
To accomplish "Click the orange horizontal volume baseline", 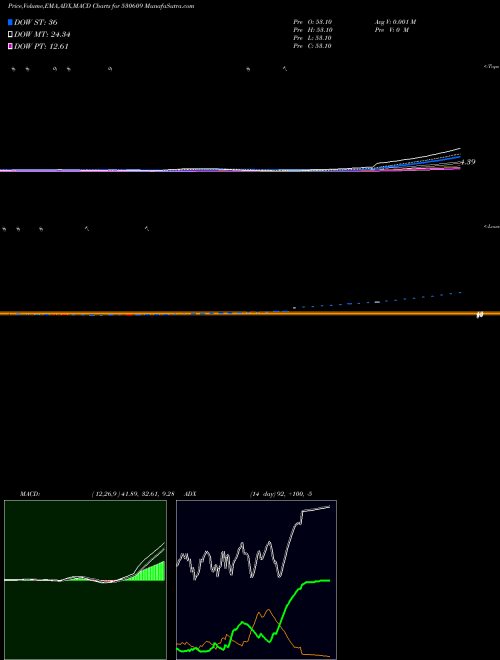I will (x=250, y=313).
